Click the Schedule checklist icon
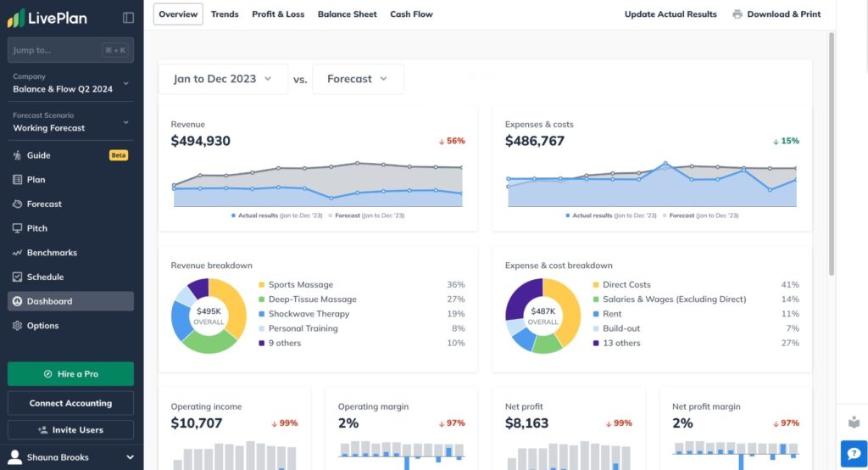This screenshot has width=868, height=470. (18, 277)
